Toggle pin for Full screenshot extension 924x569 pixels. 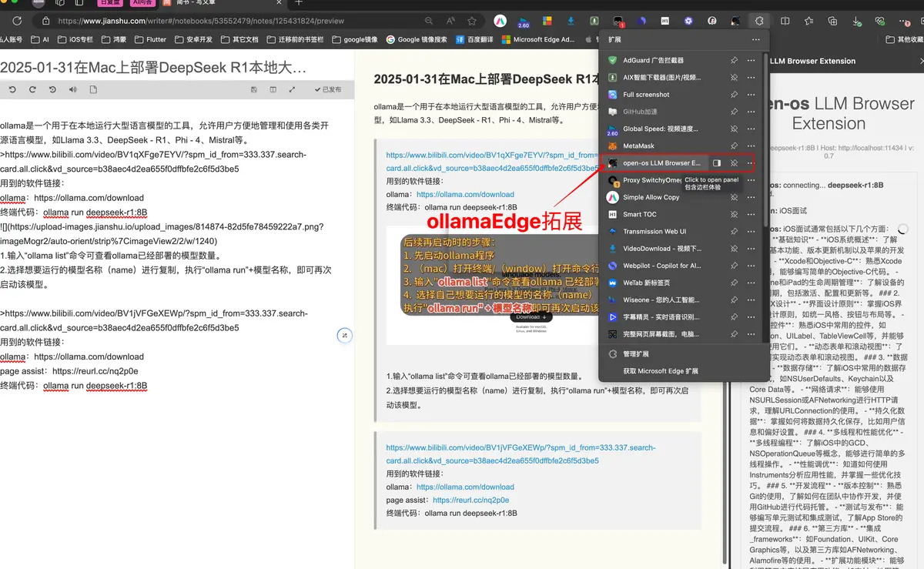734,95
